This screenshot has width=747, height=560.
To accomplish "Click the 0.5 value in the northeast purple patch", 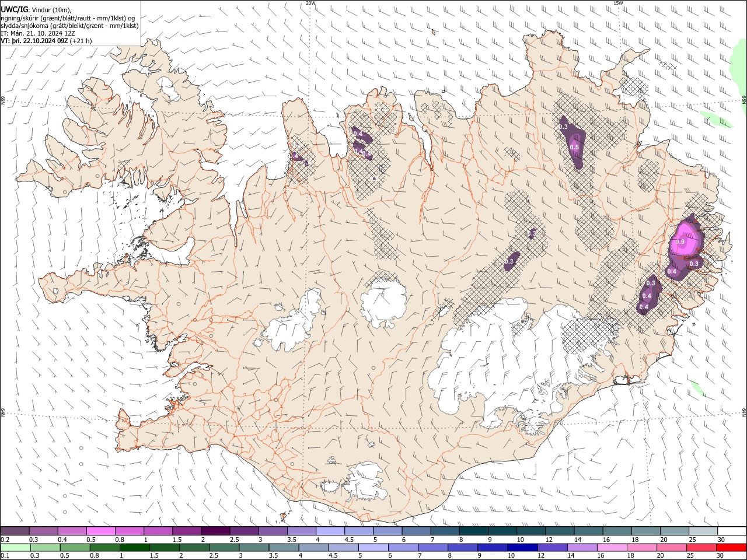I will click(x=574, y=147).
